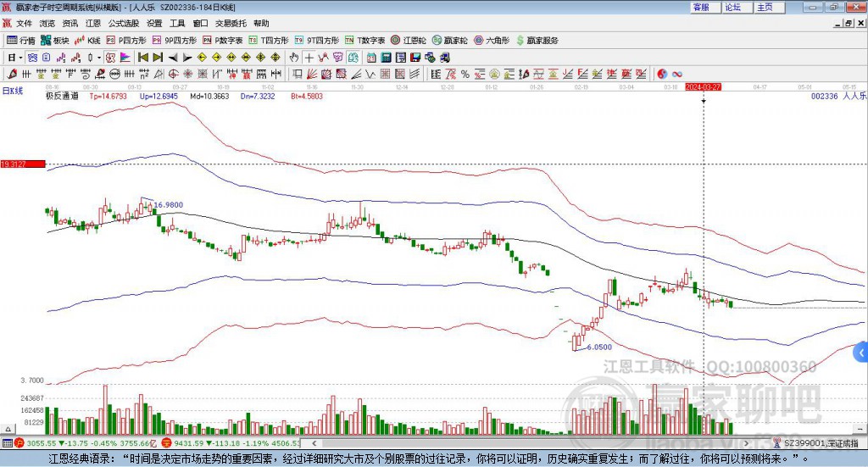Step chart right with black right arrow
Image resolution: width=868 pixels, height=467 pixels.
[187, 58]
